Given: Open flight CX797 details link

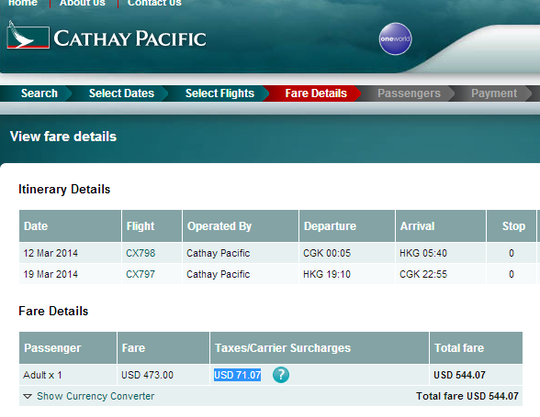Looking at the screenshot, I should point(141,274).
